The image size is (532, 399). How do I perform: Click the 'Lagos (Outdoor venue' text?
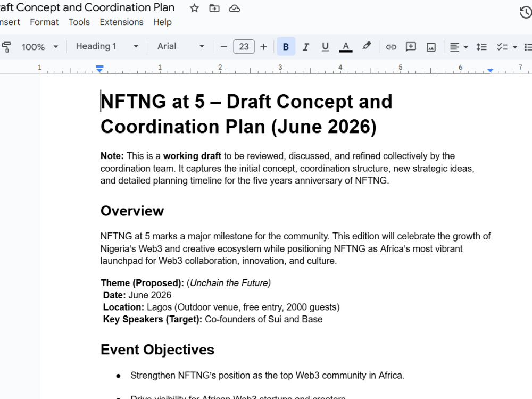pyautogui.click(x=194, y=307)
